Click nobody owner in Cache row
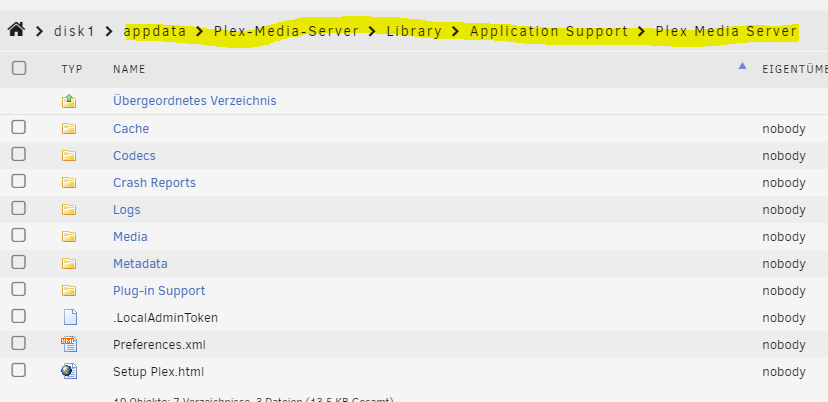 point(784,129)
